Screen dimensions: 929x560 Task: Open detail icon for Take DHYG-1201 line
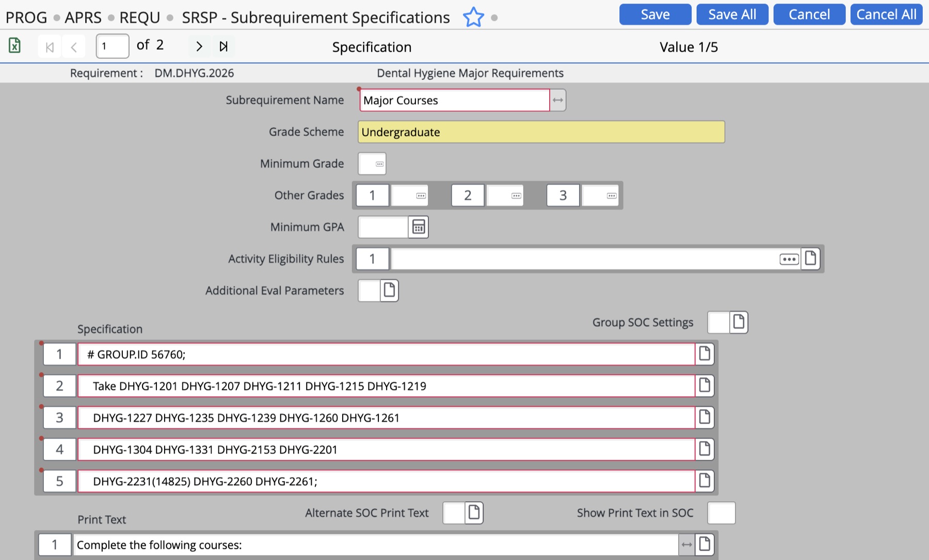(x=704, y=386)
